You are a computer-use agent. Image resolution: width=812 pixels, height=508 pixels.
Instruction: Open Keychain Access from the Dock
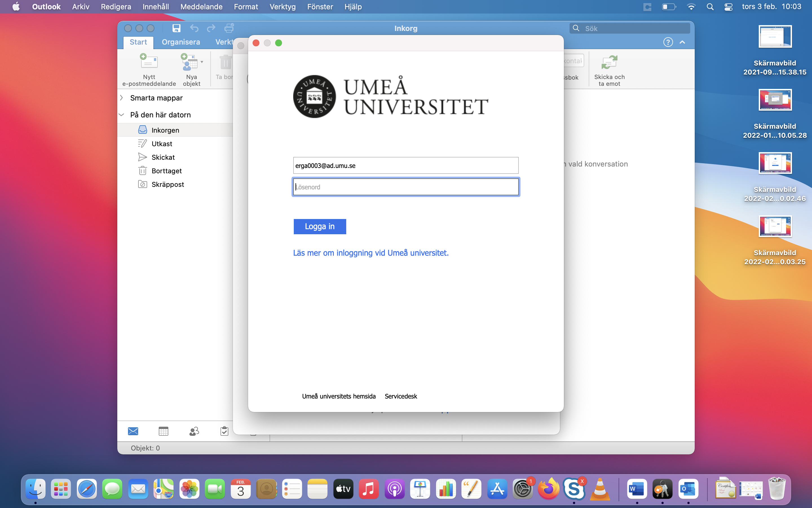pos(662,489)
